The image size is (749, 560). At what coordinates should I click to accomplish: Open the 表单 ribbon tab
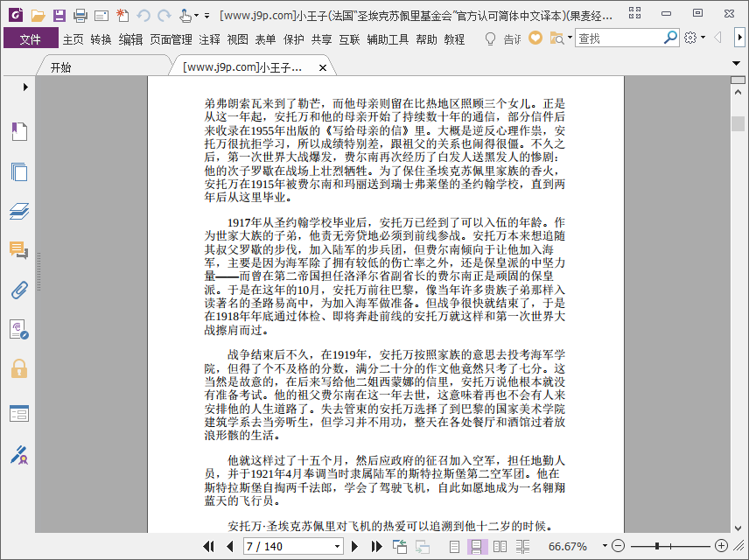coord(265,39)
